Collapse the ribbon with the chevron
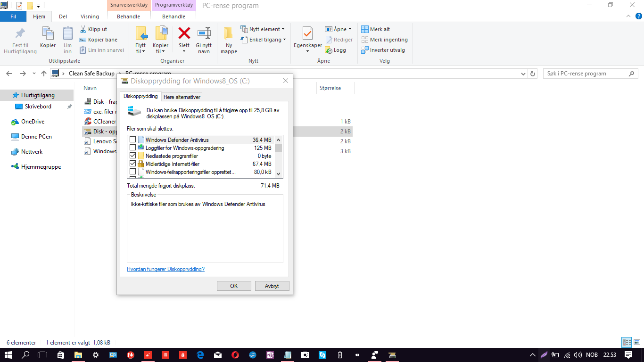Image resolution: width=644 pixels, height=362 pixels. click(627, 16)
